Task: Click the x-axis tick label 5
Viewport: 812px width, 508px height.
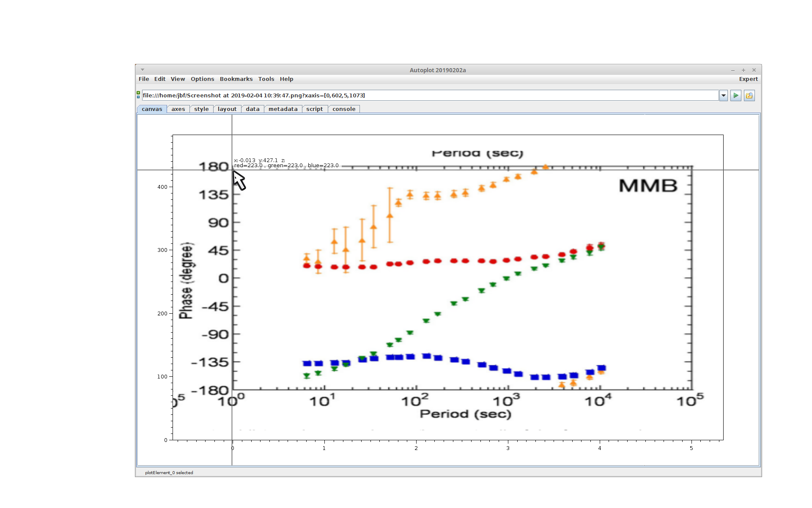Action: point(691,448)
